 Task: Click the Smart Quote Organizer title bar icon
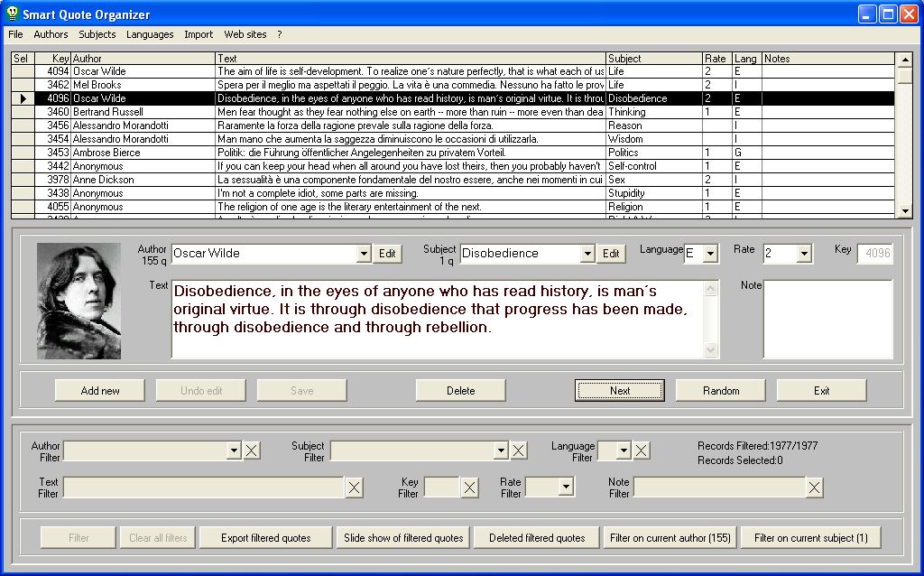tap(12, 14)
